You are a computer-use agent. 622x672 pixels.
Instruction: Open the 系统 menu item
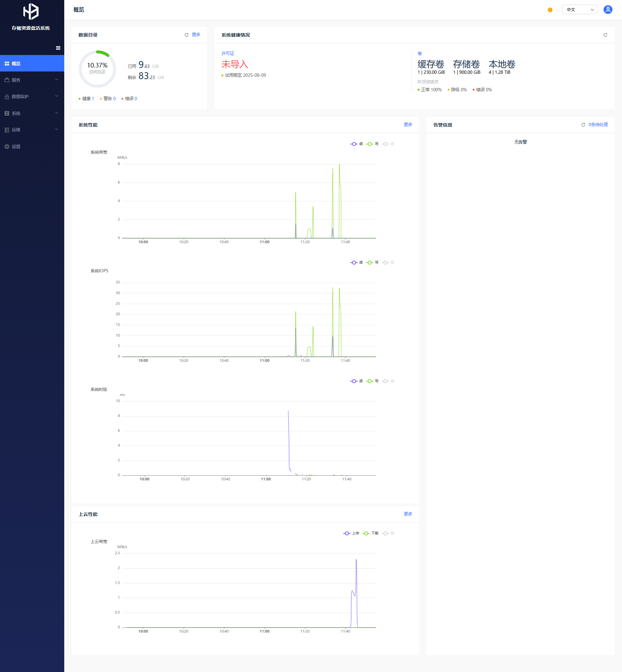click(32, 113)
